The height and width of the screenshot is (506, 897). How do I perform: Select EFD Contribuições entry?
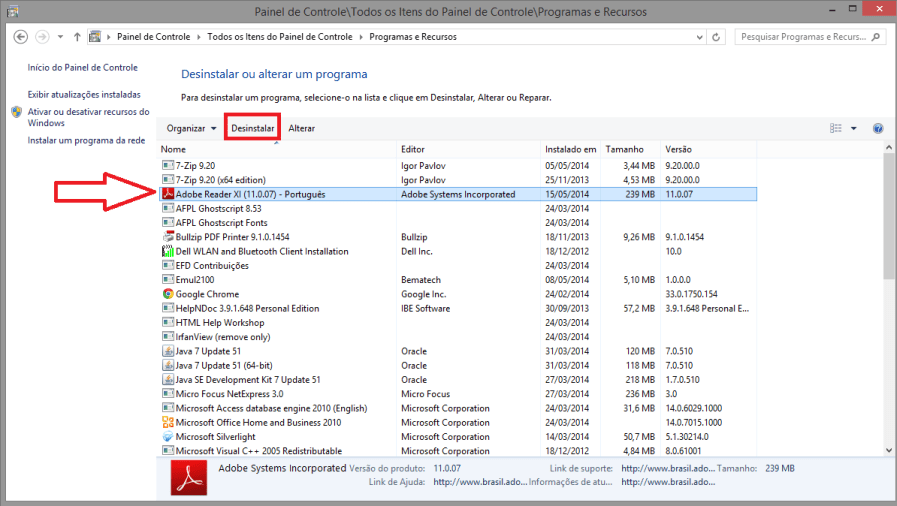212,265
